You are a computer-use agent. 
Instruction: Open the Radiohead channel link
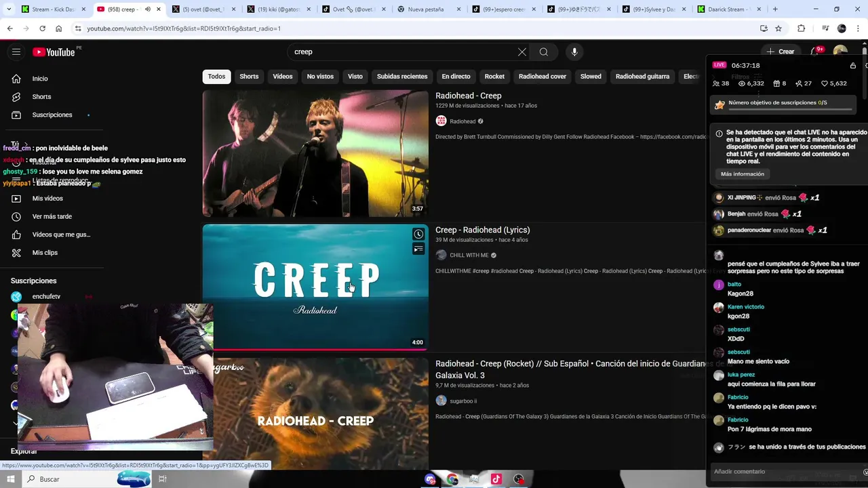[x=462, y=121]
